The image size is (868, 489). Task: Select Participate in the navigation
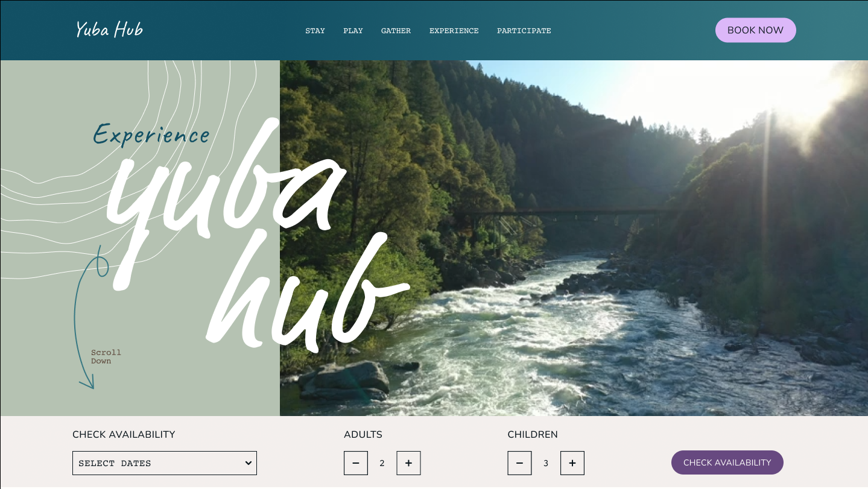pos(524,31)
